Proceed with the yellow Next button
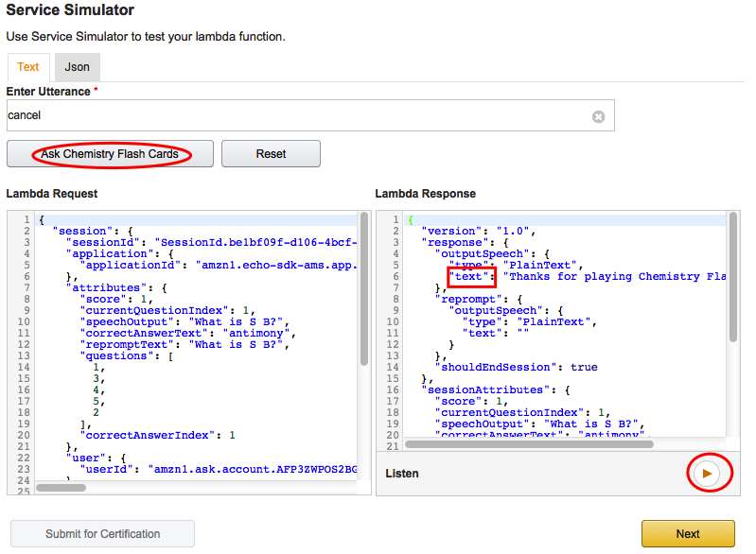756x554 pixels. [688, 534]
